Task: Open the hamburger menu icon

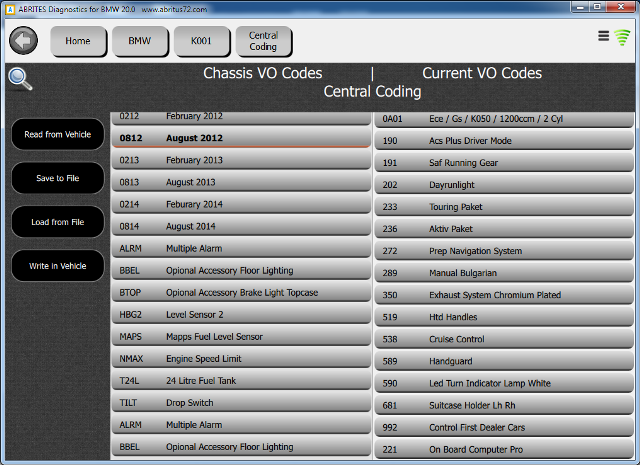Action: tap(603, 36)
